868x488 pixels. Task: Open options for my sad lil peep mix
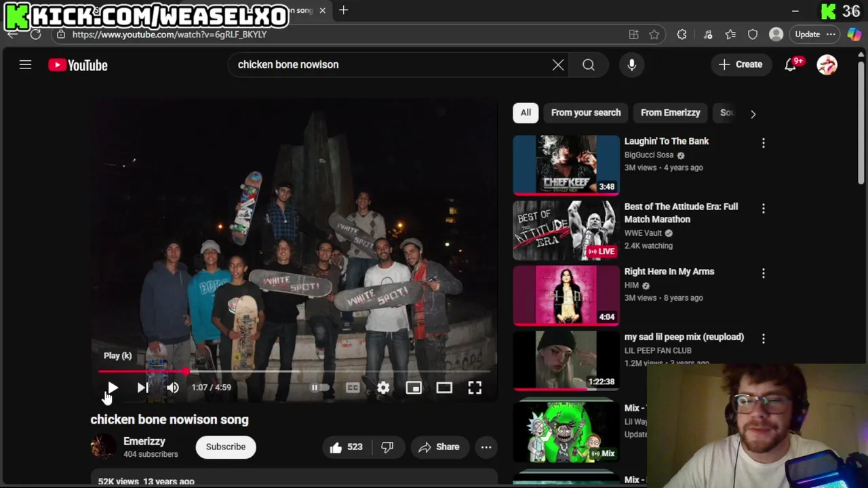coord(764,338)
